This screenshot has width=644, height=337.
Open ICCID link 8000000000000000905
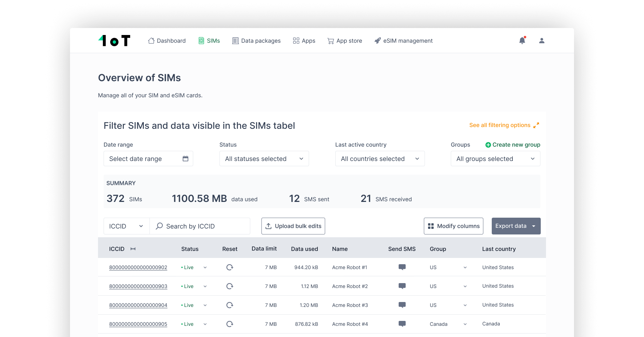coord(138,324)
